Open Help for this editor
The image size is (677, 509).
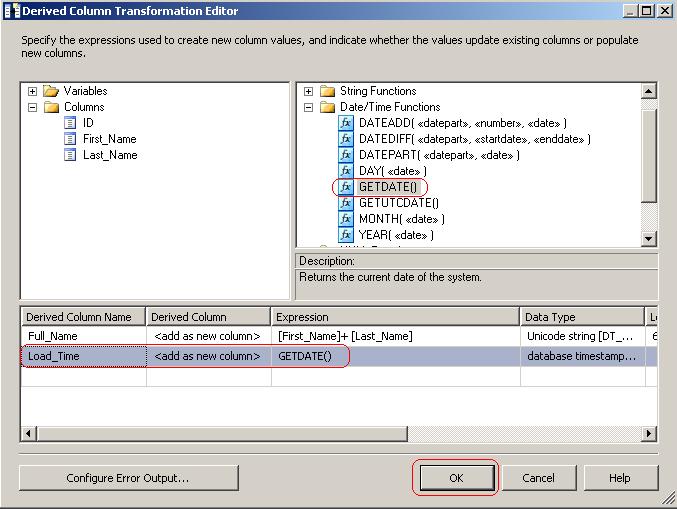[620, 477]
